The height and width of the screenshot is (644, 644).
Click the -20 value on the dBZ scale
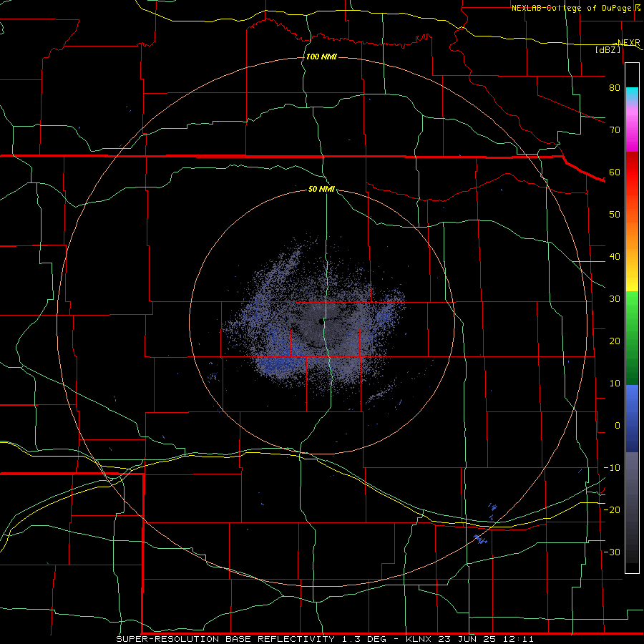point(612,509)
